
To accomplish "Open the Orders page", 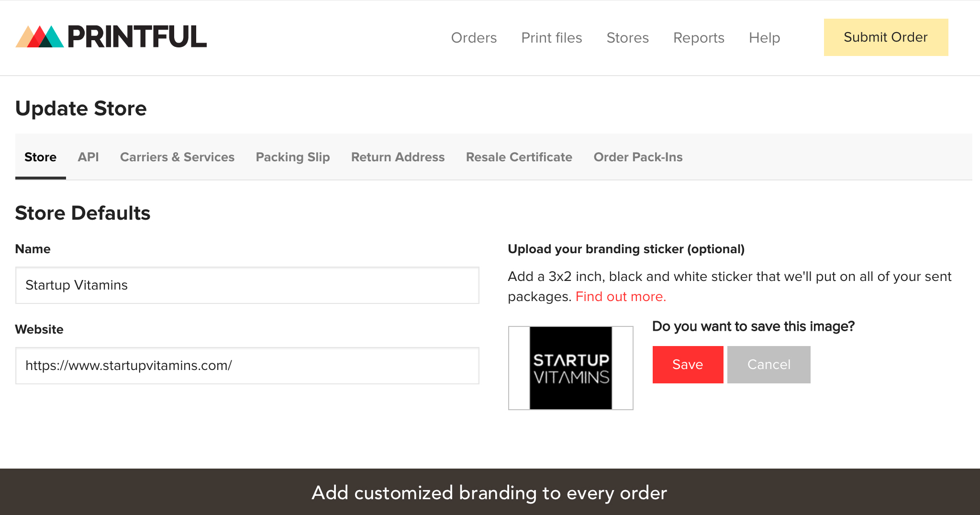I will coord(474,37).
